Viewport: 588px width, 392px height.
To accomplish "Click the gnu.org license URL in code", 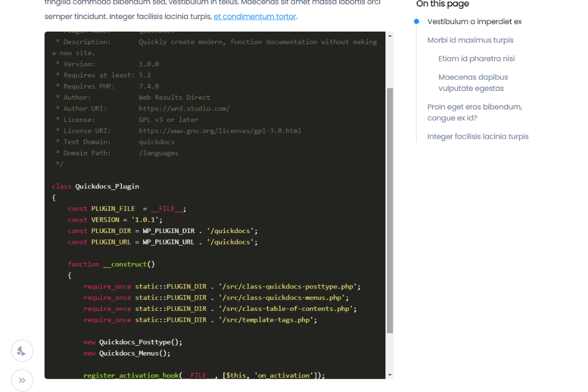I will click(219, 131).
